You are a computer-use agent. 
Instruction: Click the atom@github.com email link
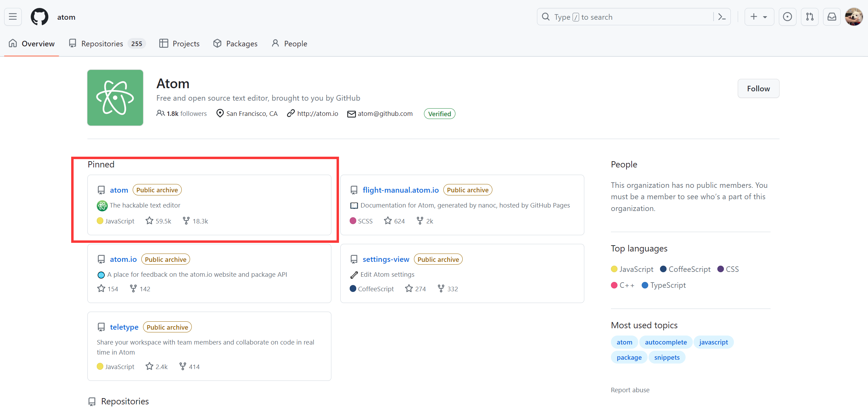coord(385,113)
